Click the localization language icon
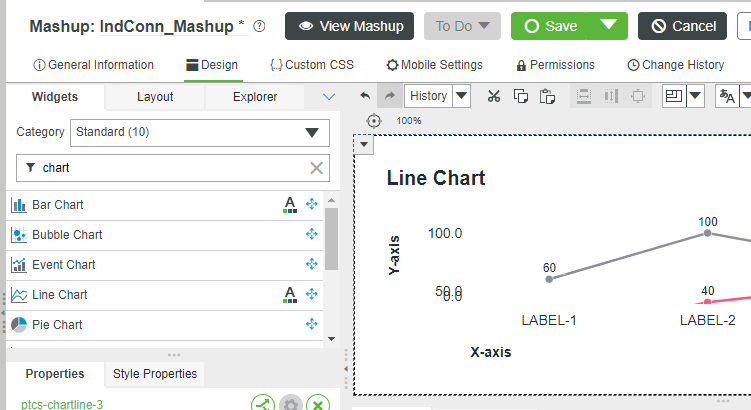The height and width of the screenshot is (410, 751). 727,96
